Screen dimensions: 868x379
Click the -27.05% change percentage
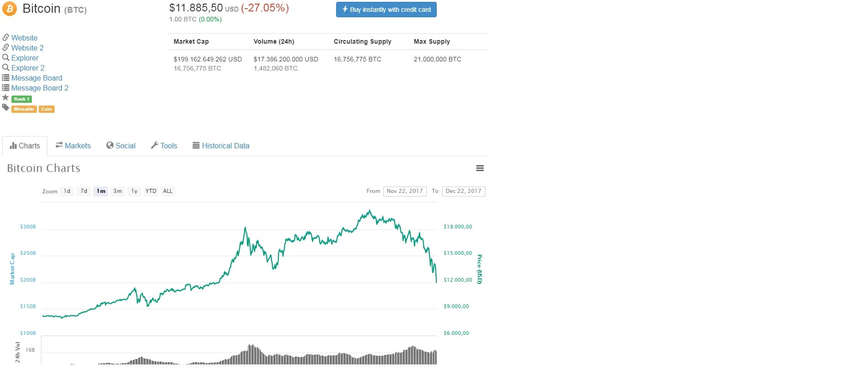265,8
